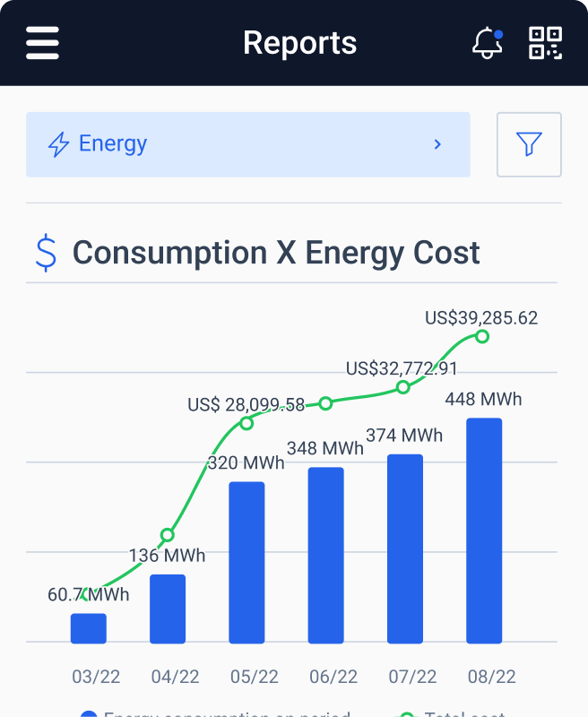This screenshot has width=588, height=717.
Task: Select the 03/22 consumption bar
Action: [89, 628]
